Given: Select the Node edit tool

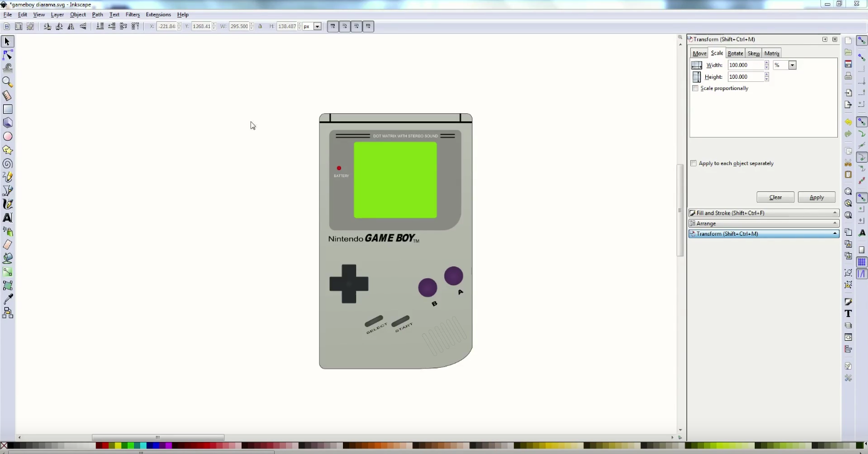Looking at the screenshot, I should (x=8, y=55).
